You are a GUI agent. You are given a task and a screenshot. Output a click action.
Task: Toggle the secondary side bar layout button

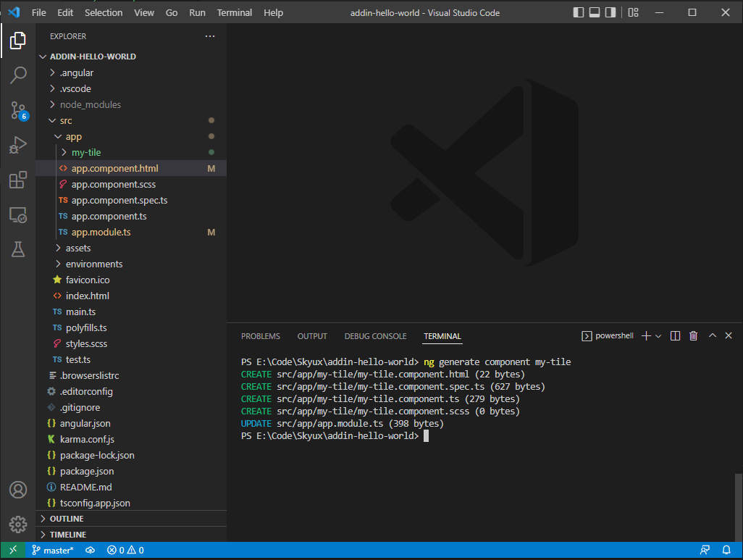[x=610, y=12]
